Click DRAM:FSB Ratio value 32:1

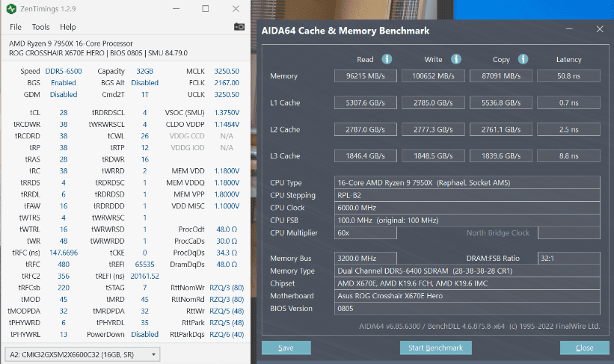coord(568,259)
